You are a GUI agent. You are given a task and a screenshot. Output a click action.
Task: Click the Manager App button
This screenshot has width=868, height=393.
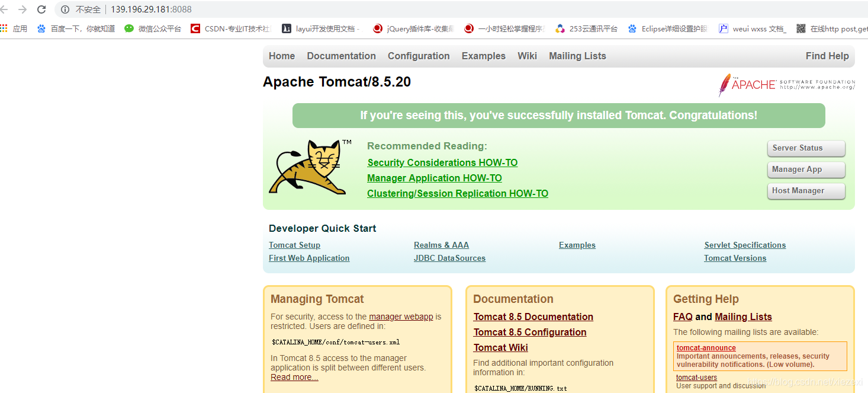coord(806,170)
